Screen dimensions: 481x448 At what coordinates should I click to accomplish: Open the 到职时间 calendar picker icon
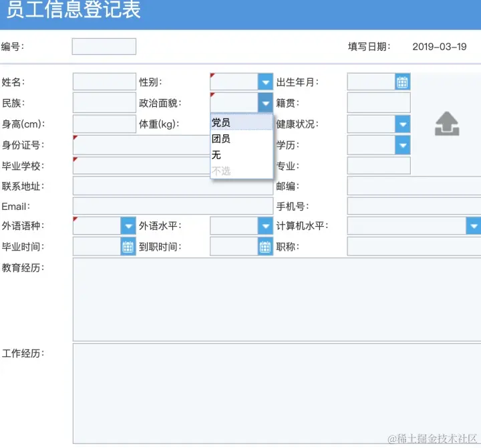pos(265,247)
